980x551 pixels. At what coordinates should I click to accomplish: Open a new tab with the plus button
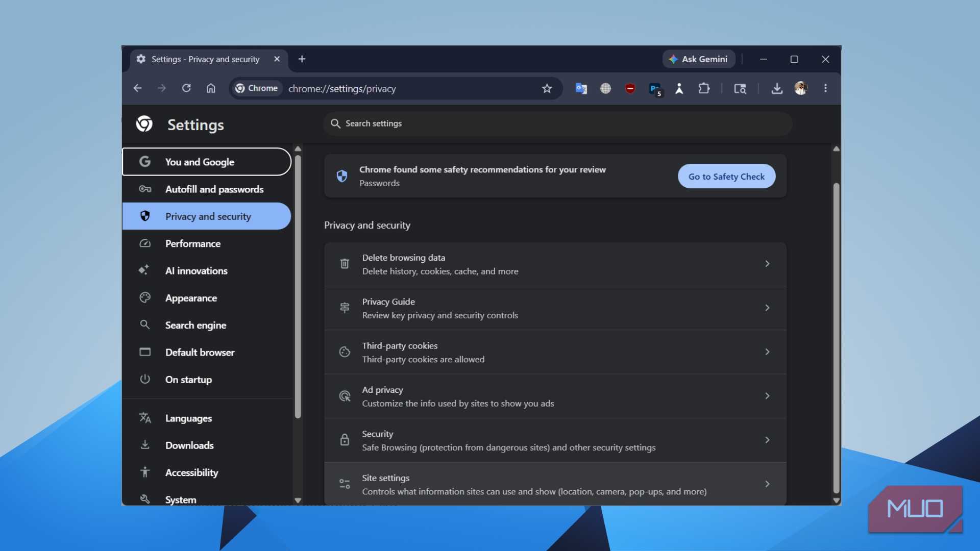click(302, 59)
